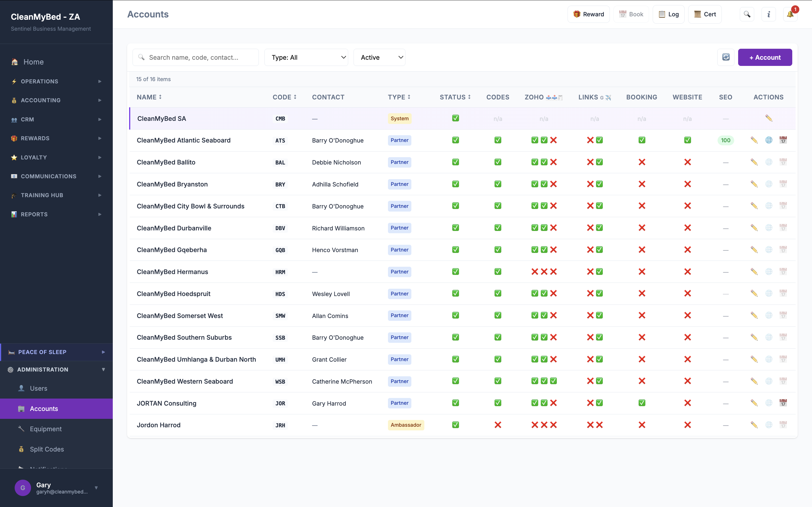Image resolution: width=812 pixels, height=507 pixels.
Task: Open the header search magnifier icon
Action: tap(747, 14)
